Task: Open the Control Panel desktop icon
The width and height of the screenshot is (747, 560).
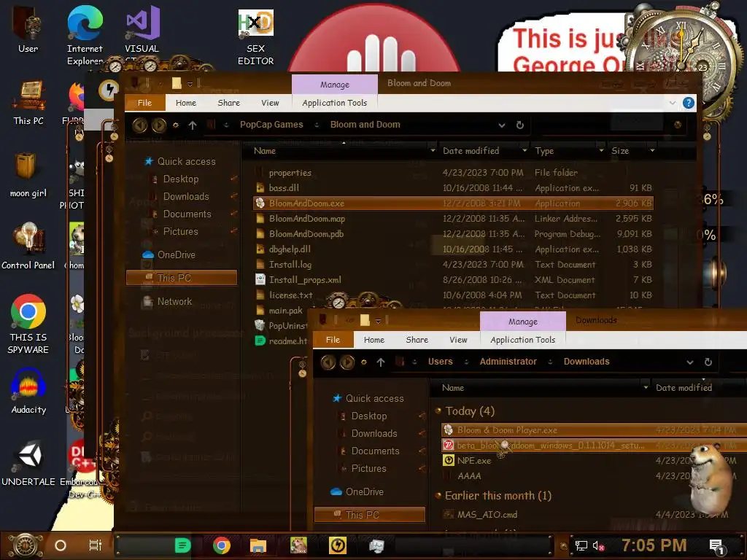Action: (x=28, y=246)
